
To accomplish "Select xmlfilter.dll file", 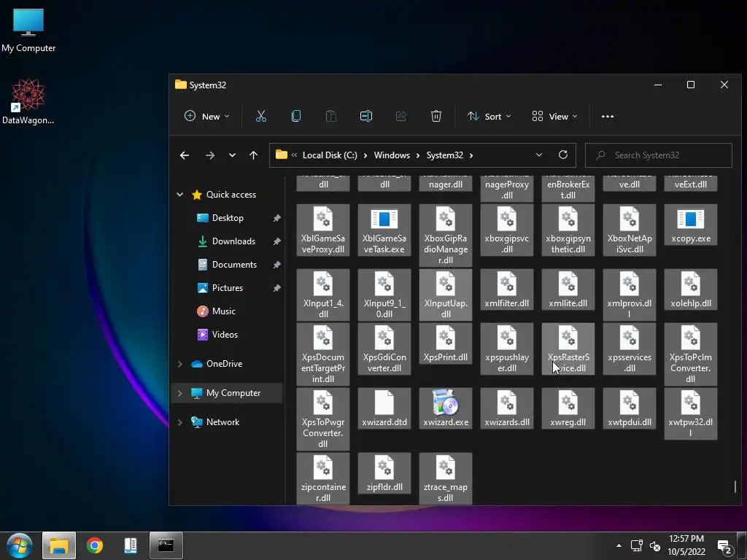I will click(507, 289).
